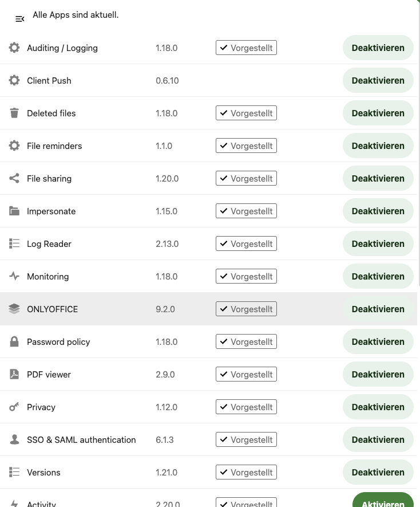The height and width of the screenshot is (507, 420).
Task: Activate the Activity app with Aktivieren
Action: coord(383,501)
